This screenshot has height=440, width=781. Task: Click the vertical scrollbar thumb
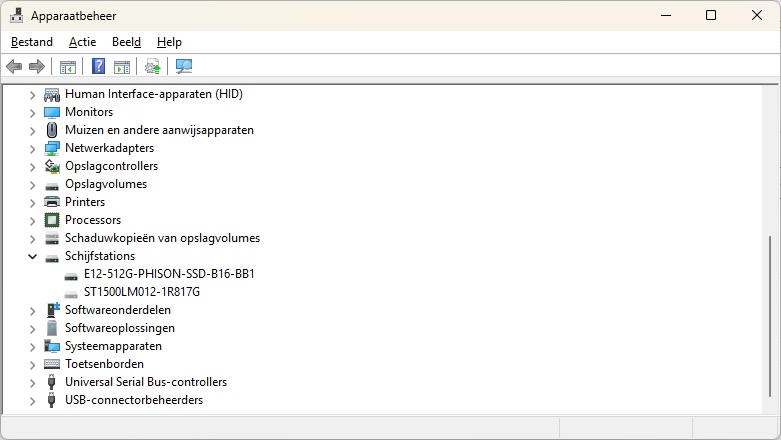coord(770,316)
